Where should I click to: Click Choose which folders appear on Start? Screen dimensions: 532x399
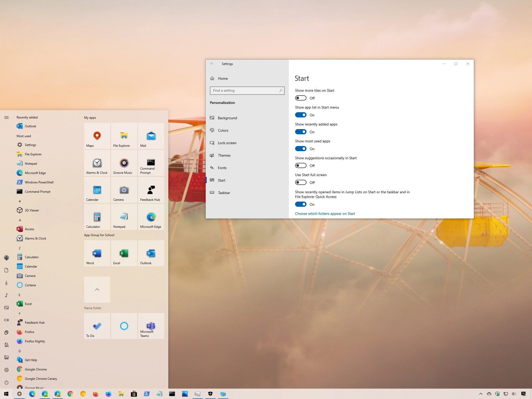[x=325, y=213]
